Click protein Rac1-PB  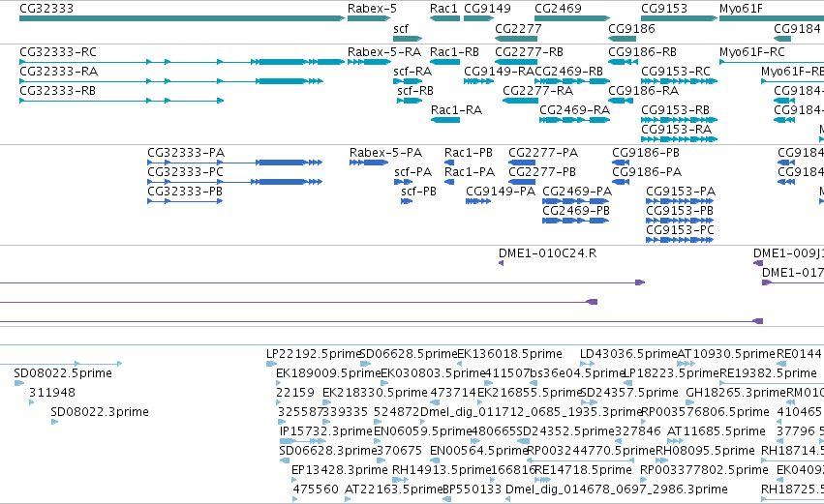click(x=469, y=153)
